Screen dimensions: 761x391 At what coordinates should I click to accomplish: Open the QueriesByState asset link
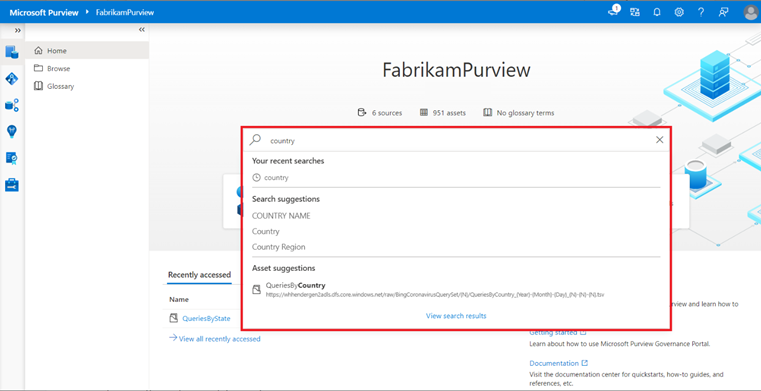click(x=206, y=319)
